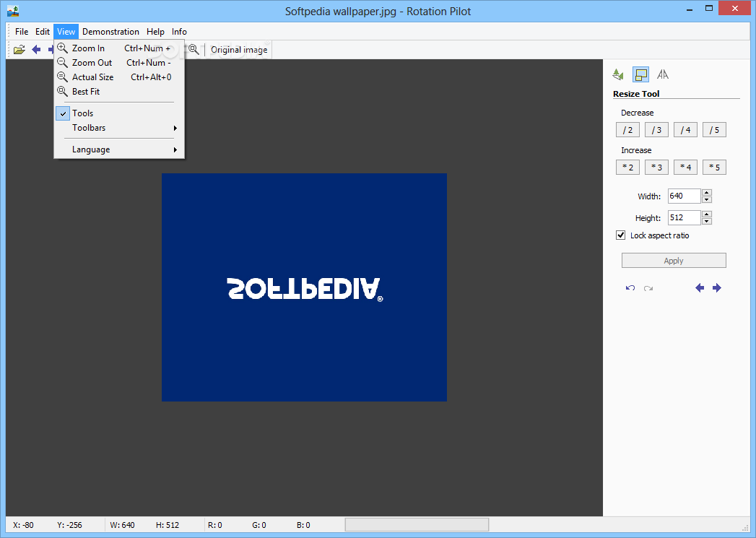Click the Resize Tool panel heading
Screen dimensions: 756x538
coord(636,94)
